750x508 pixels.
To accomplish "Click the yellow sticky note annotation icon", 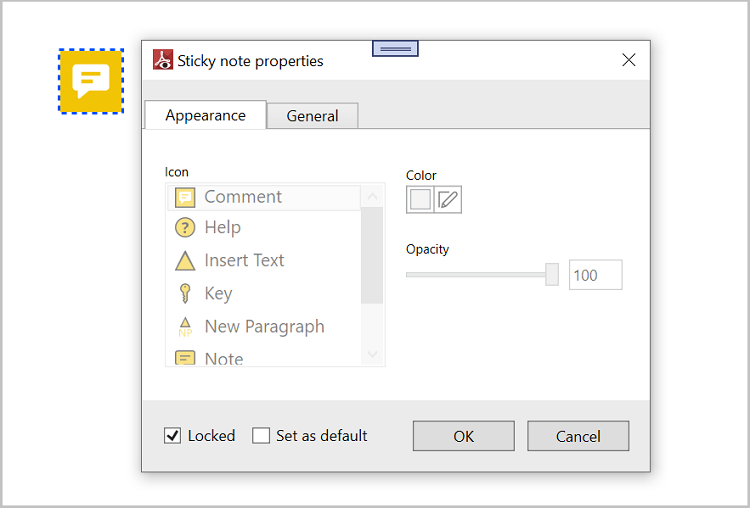I will 91,81.
